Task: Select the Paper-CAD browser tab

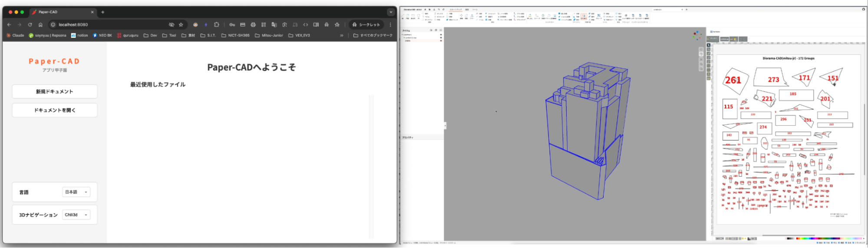Action: 63,12
